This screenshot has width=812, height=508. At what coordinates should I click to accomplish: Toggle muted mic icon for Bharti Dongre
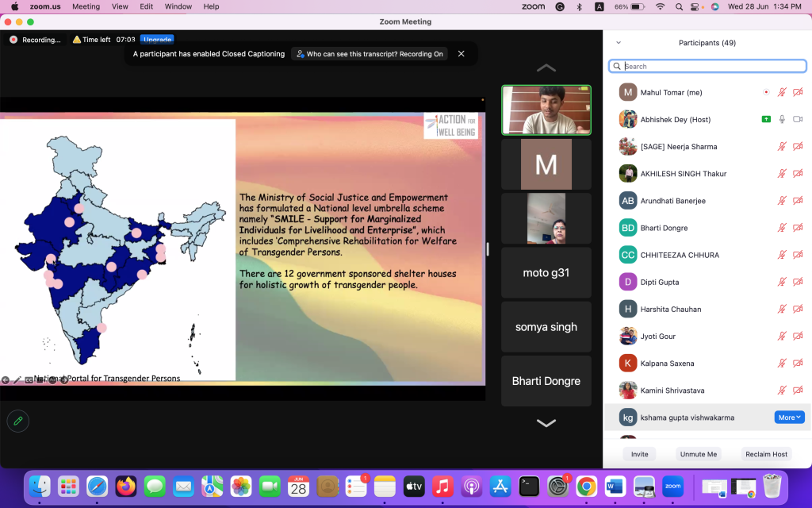(782, 228)
